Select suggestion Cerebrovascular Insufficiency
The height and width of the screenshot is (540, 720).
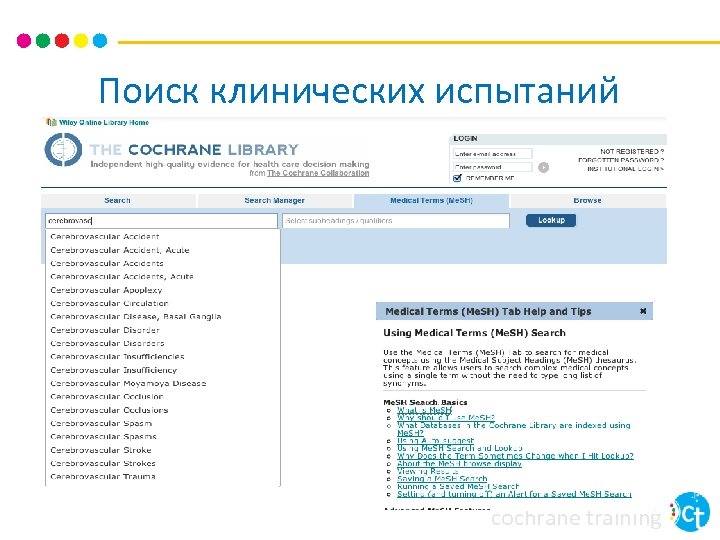click(113, 370)
